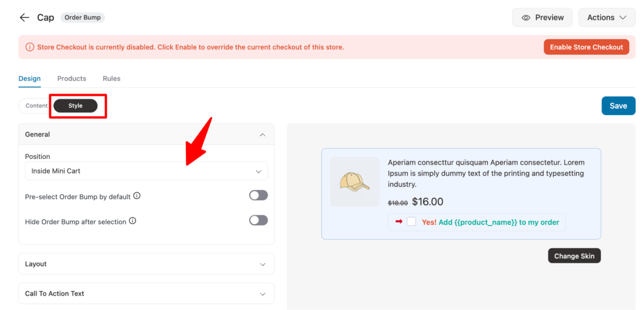Click the eye icon on the Preview button

(x=526, y=17)
